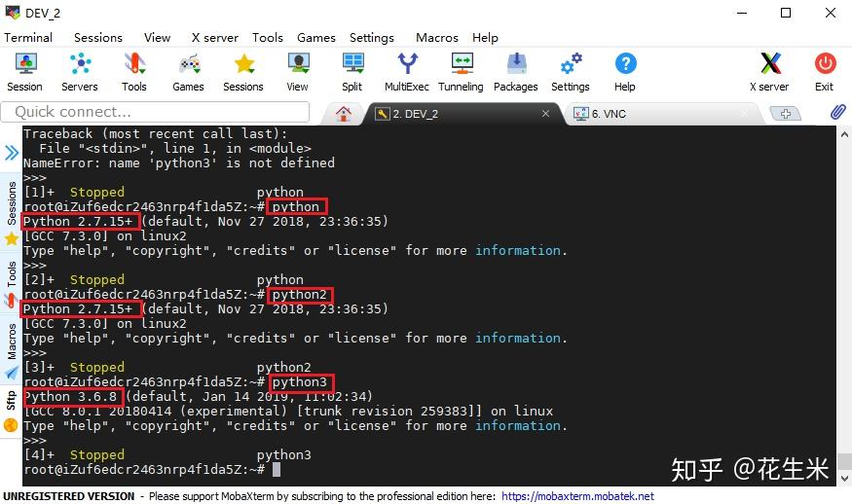This screenshot has height=504, width=852.
Task: Click the terminal prompt cursor line
Action: (152, 469)
